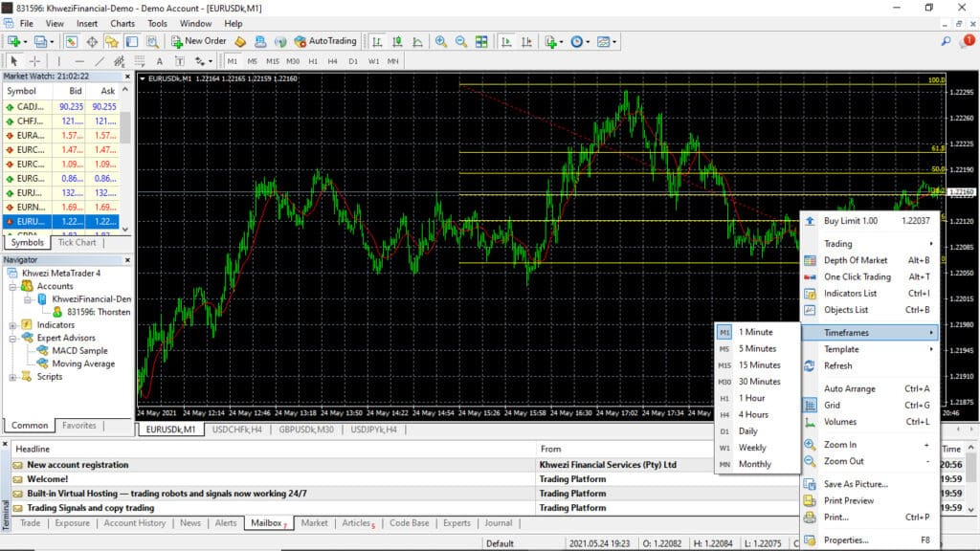The width and height of the screenshot is (980, 551).
Task: Open the Charts menu
Action: click(122, 23)
